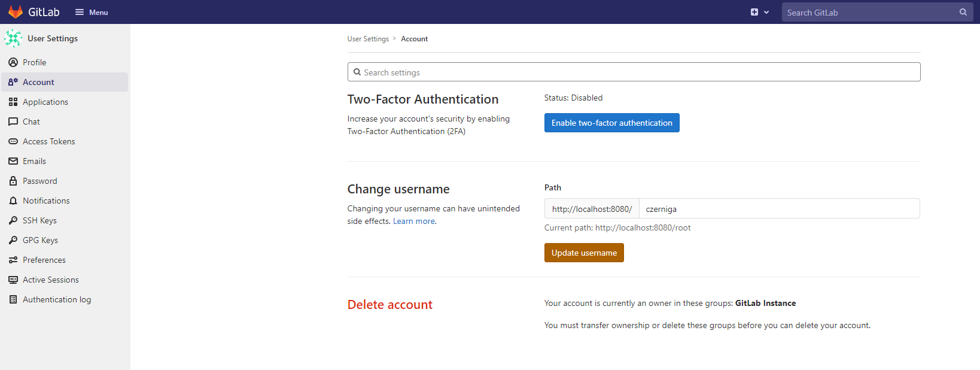Open Chat settings
This screenshot has width=980, height=370.
[65, 122]
